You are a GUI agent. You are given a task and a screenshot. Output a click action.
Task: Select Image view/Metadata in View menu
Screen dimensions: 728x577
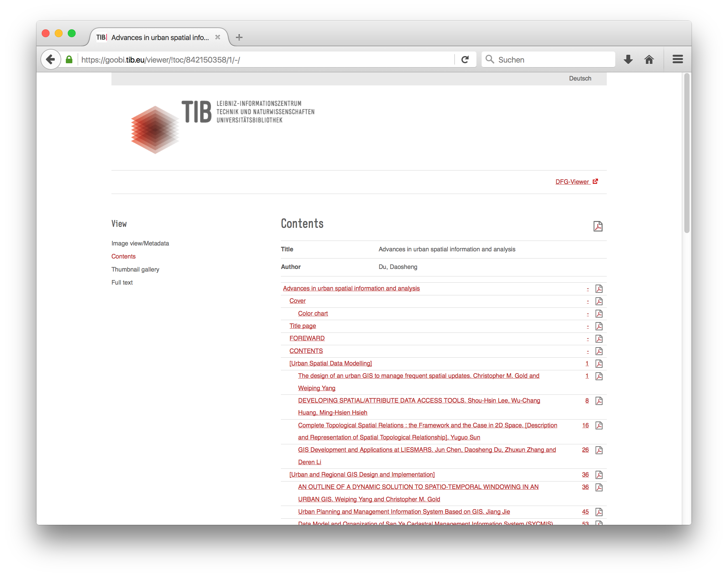140,243
